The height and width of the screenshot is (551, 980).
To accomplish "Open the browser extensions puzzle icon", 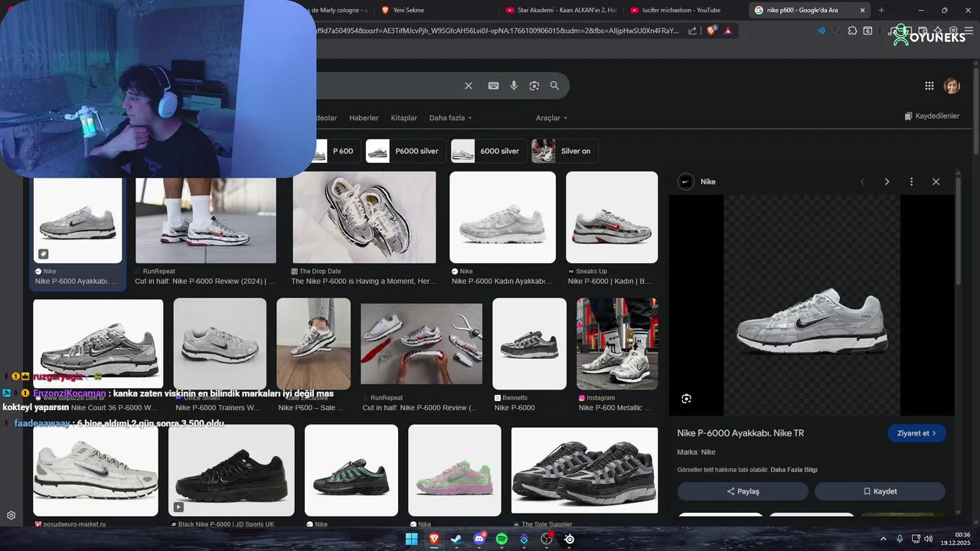I will (x=852, y=31).
